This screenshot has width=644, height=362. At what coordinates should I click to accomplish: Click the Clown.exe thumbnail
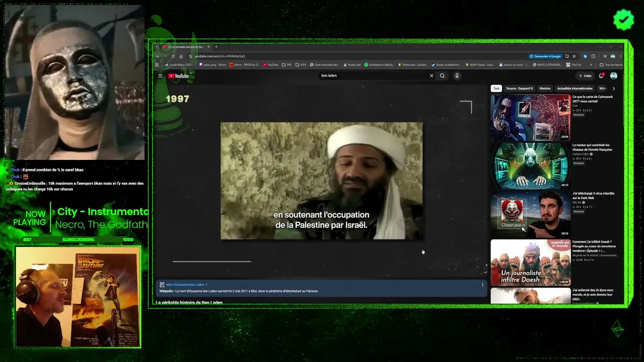coord(530,214)
